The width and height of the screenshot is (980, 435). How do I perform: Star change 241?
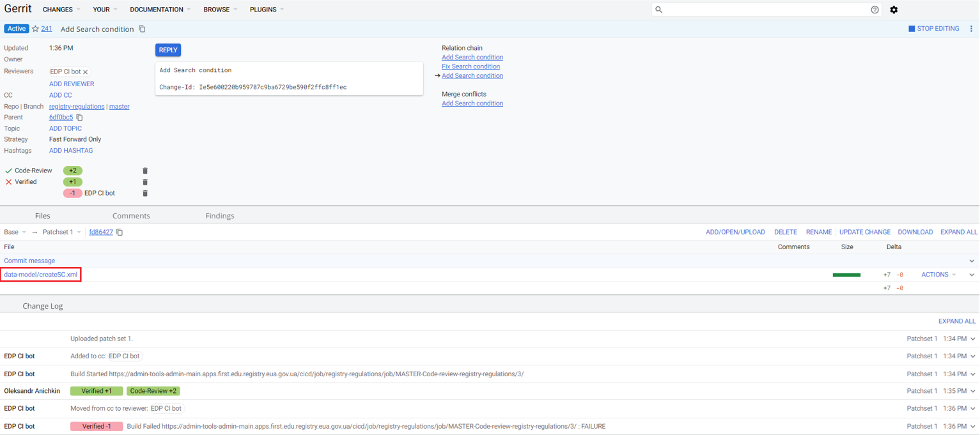(x=35, y=29)
